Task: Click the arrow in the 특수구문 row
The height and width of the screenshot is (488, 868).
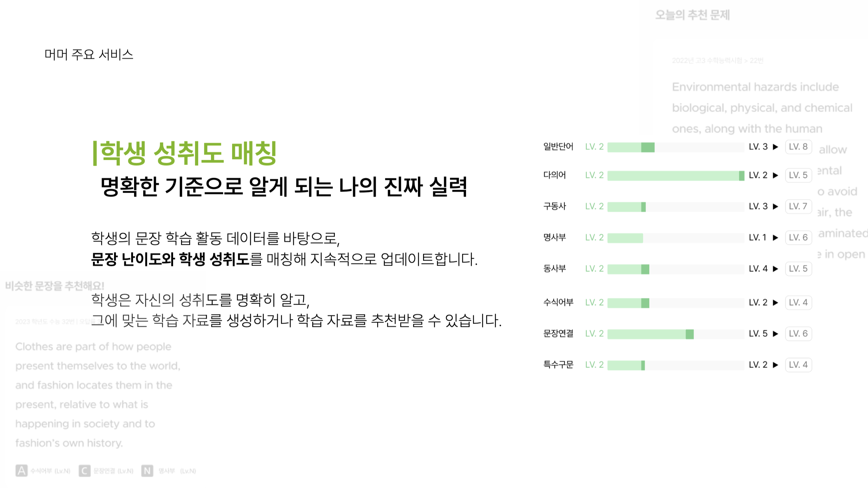Action: pyautogui.click(x=775, y=365)
